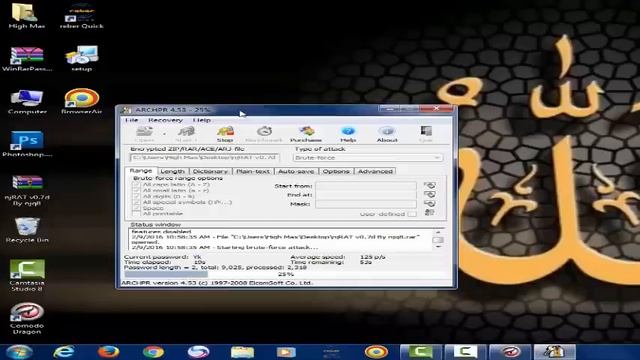Image resolution: width=640 pixels, height=360 pixels.
Task: Expand the Type of attack dropdown
Action: click(437, 158)
